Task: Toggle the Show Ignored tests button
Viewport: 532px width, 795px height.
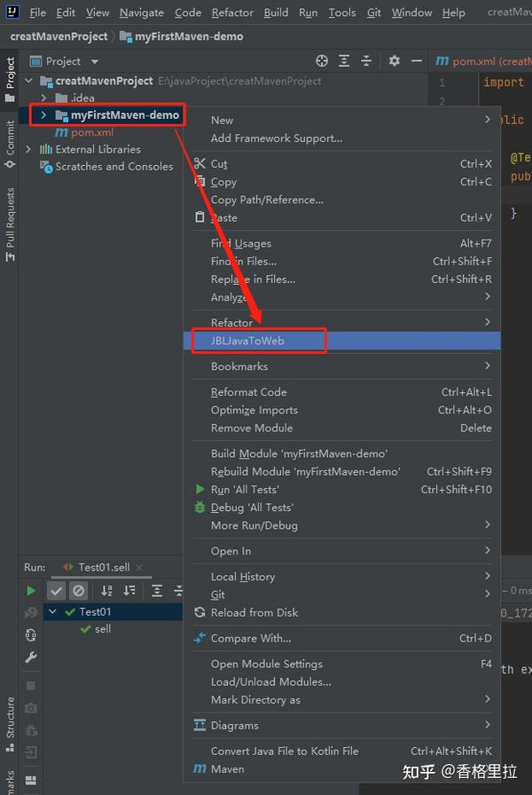Action: 79,590
